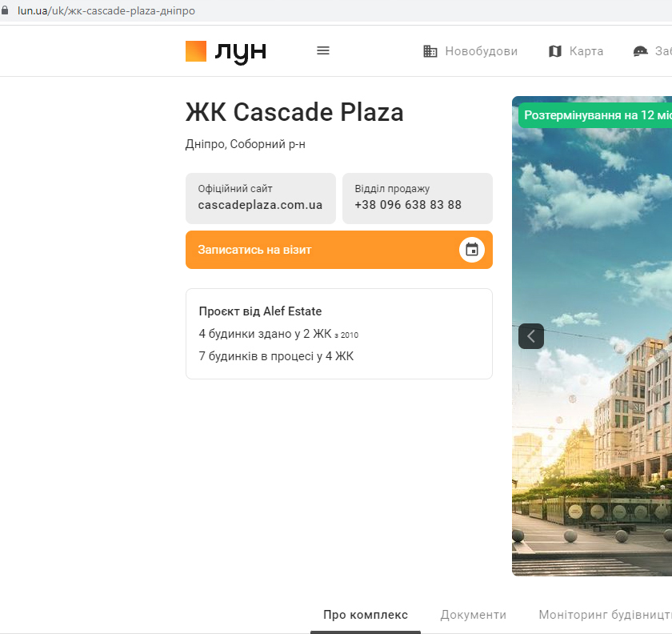Image resolution: width=672 pixels, height=634 pixels.
Task: Open the Моніторинг будівництва tab
Action: coord(604,615)
